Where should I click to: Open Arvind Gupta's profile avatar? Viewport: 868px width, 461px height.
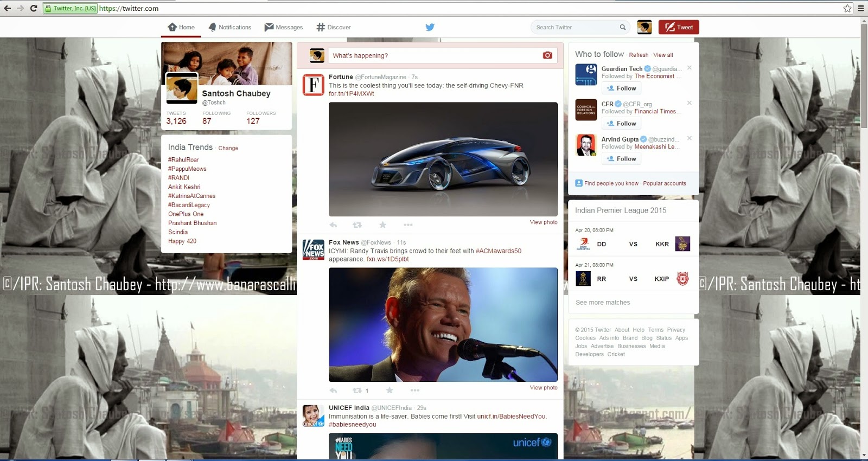(x=586, y=145)
